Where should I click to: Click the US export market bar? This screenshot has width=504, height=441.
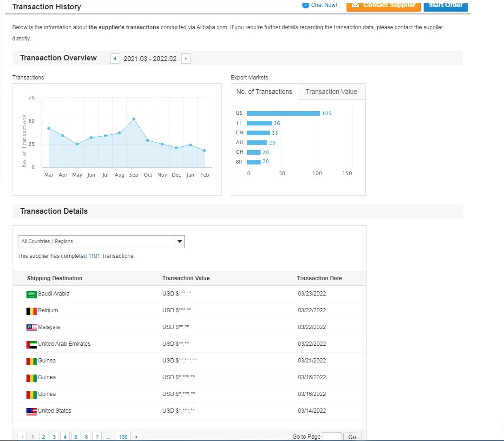(x=283, y=113)
